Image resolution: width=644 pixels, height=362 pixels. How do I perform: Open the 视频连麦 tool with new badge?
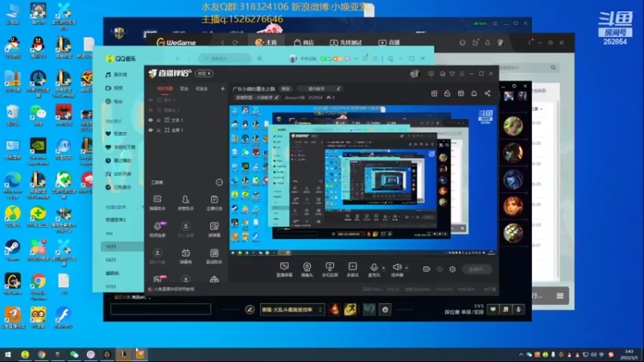click(x=157, y=229)
